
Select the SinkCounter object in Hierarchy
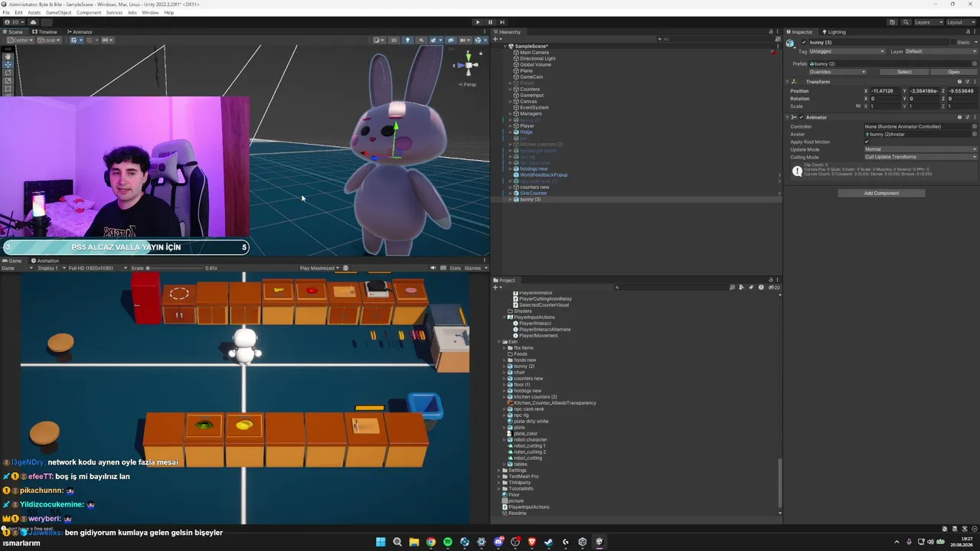pos(534,193)
